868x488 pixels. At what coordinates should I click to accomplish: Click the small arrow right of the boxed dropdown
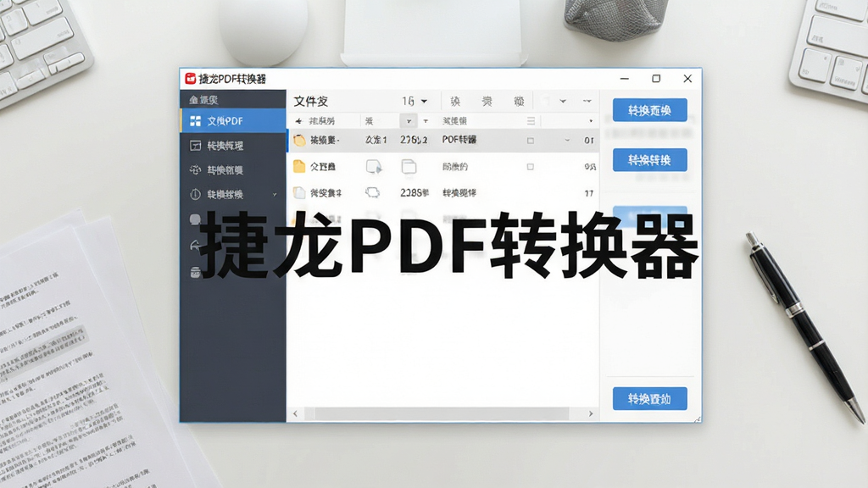click(x=426, y=120)
